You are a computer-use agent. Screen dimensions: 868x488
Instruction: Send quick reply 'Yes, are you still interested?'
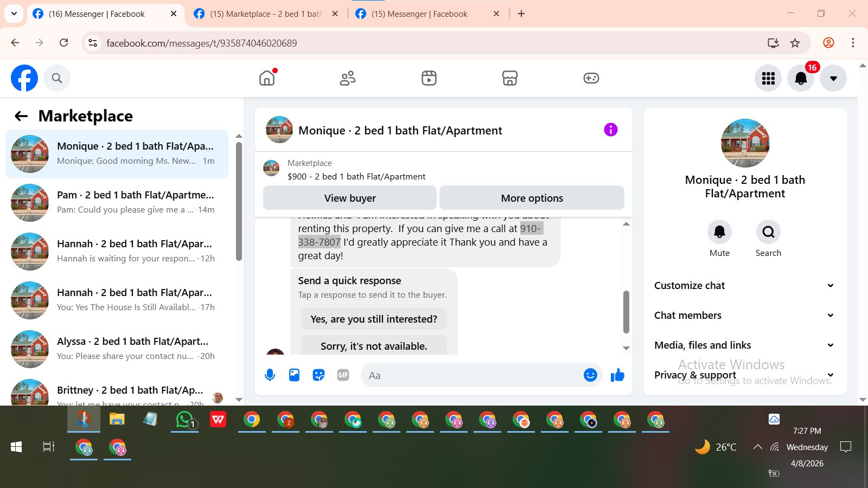(374, 319)
